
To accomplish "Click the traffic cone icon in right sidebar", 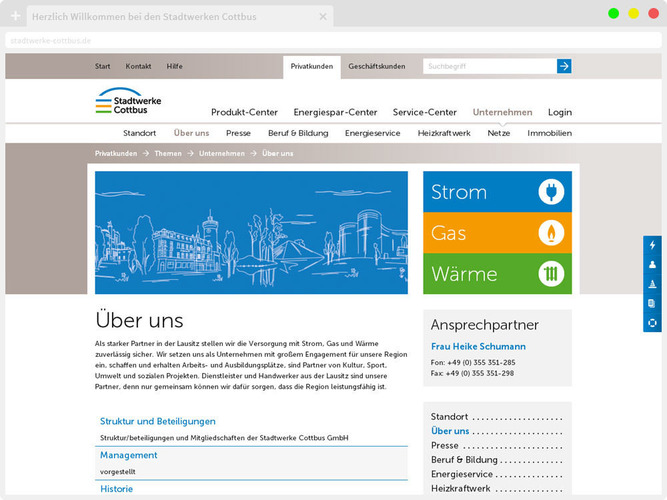I will coord(653,284).
